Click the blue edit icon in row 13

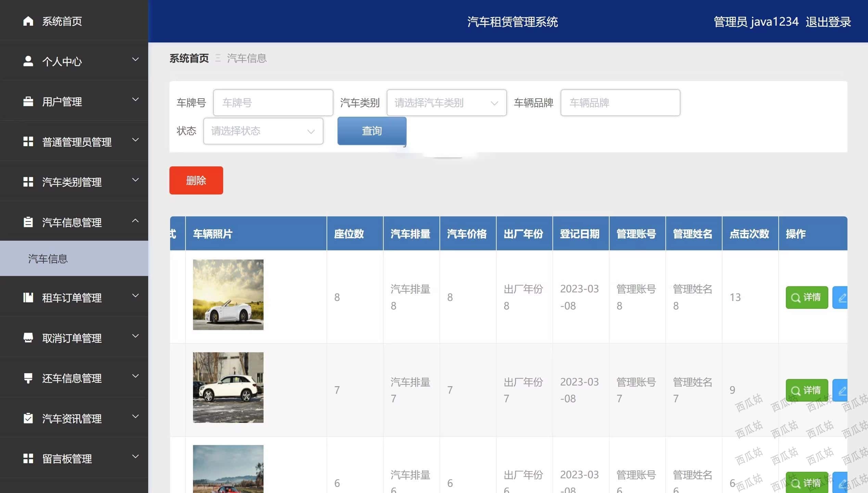point(840,298)
